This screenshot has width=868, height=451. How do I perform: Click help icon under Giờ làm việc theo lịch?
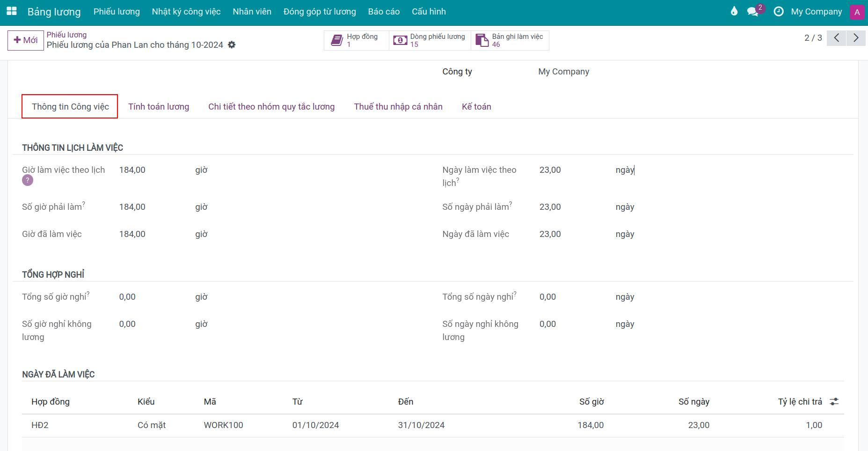[28, 180]
